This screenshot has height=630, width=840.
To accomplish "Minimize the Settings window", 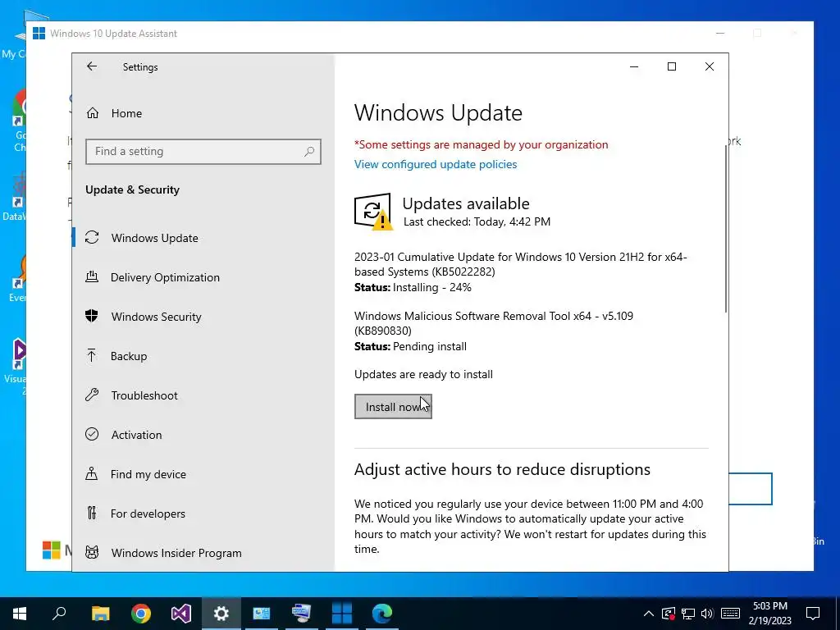I will (634, 66).
